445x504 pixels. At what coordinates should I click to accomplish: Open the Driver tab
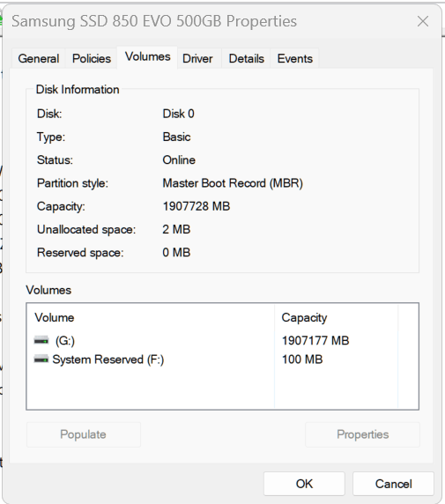[x=197, y=58]
